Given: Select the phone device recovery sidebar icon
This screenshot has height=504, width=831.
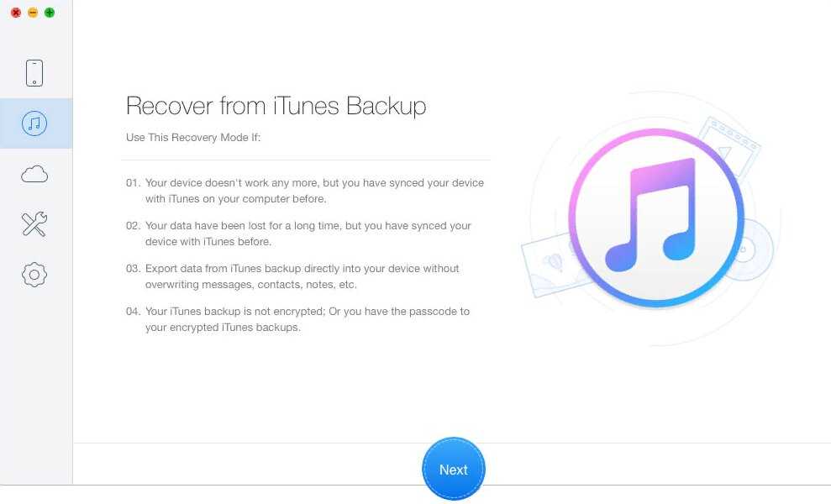Looking at the screenshot, I should (34, 73).
